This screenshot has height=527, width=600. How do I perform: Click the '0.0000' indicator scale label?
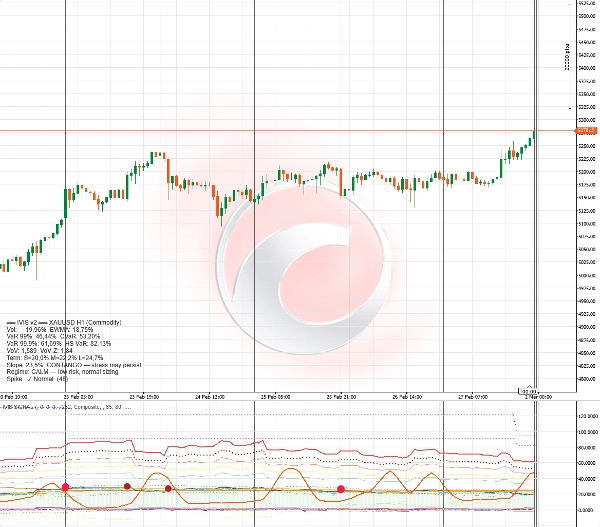[588, 510]
